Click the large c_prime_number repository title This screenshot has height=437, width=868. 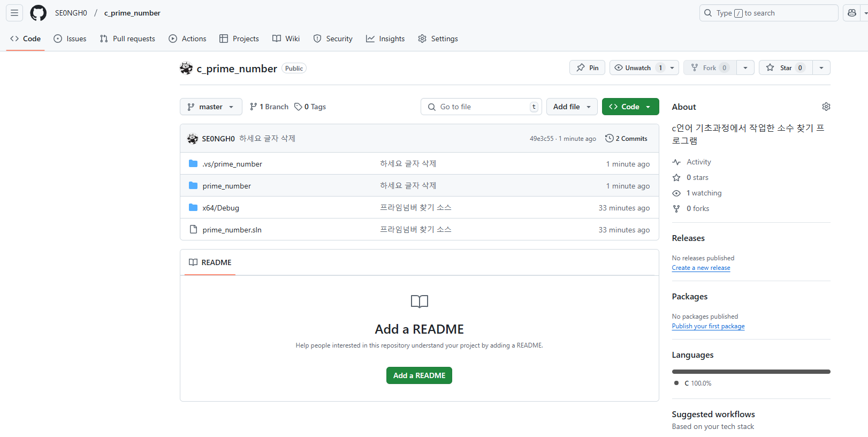(237, 69)
